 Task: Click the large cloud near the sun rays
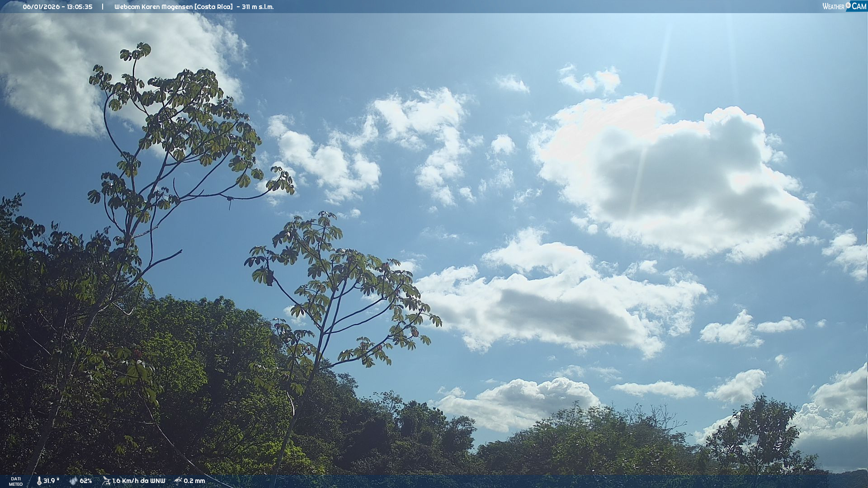click(x=669, y=176)
